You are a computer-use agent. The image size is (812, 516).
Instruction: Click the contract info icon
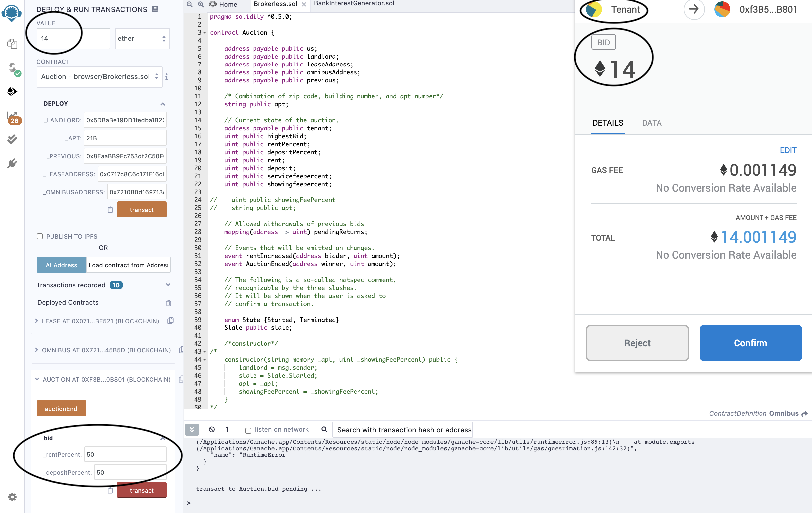[166, 77]
